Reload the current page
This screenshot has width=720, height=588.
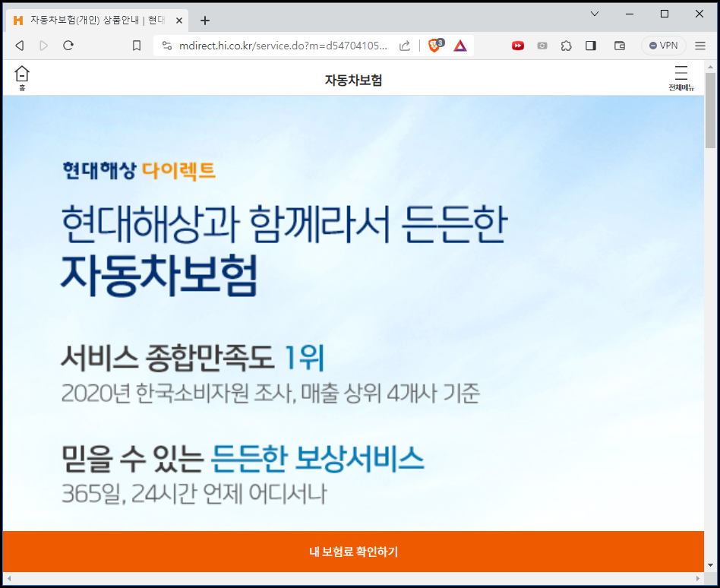point(68,46)
